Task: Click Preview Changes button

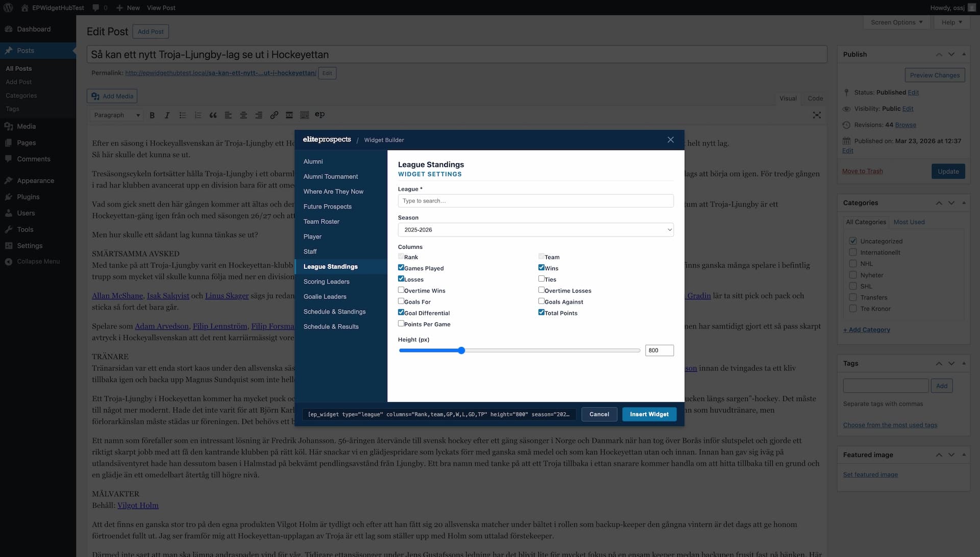Action: coord(935,75)
